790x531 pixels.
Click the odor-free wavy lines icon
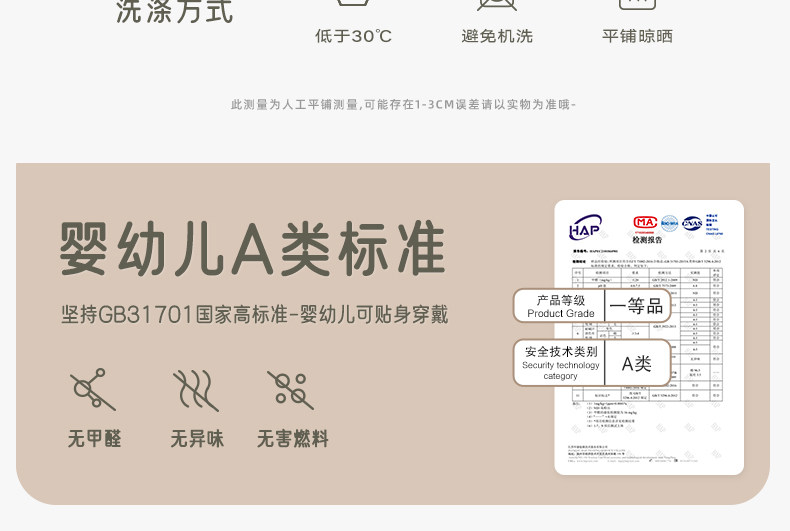click(x=195, y=389)
